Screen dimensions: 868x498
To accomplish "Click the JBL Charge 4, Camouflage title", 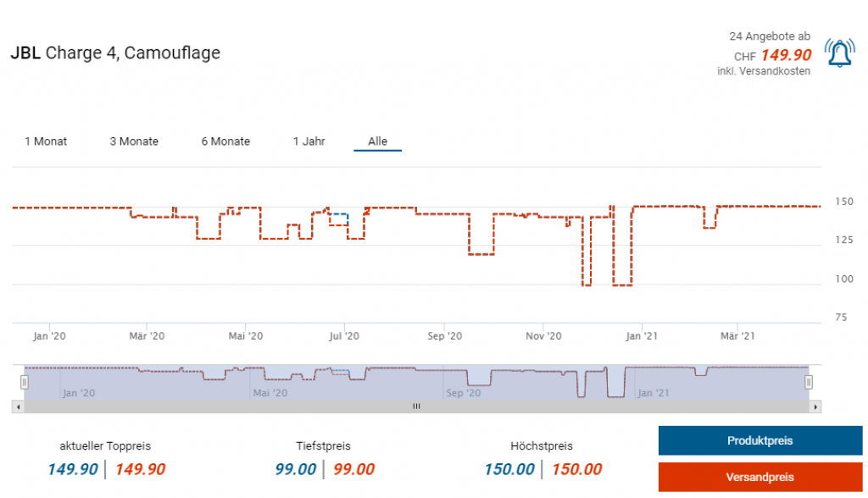I will click(115, 53).
